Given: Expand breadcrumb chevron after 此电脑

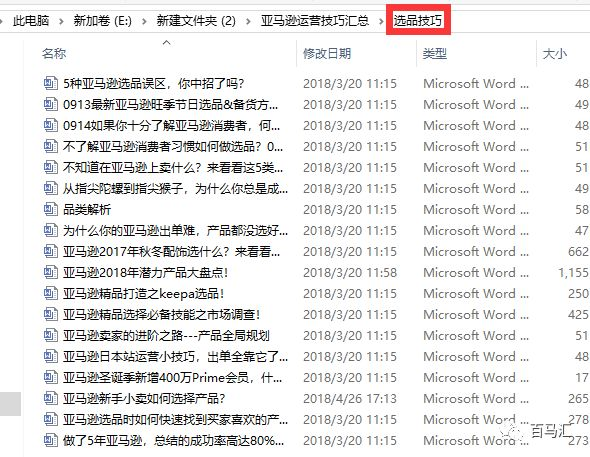Looking at the screenshot, I should (61, 21).
